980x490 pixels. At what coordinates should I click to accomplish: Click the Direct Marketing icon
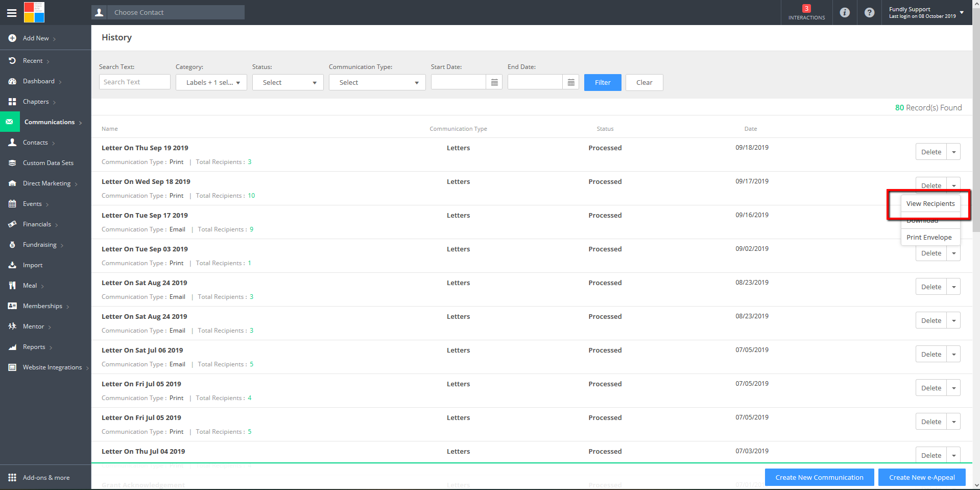tap(12, 183)
